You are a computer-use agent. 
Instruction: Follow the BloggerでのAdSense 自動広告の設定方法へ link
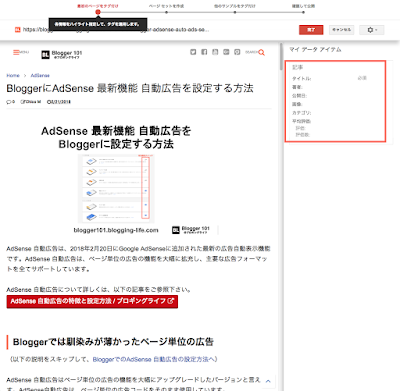tap(153, 359)
